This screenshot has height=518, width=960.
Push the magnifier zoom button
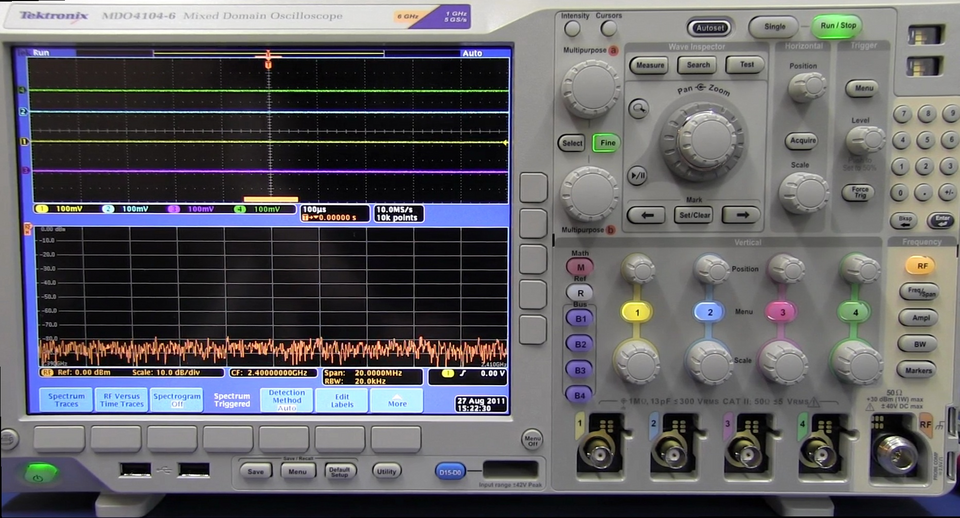tap(639, 109)
